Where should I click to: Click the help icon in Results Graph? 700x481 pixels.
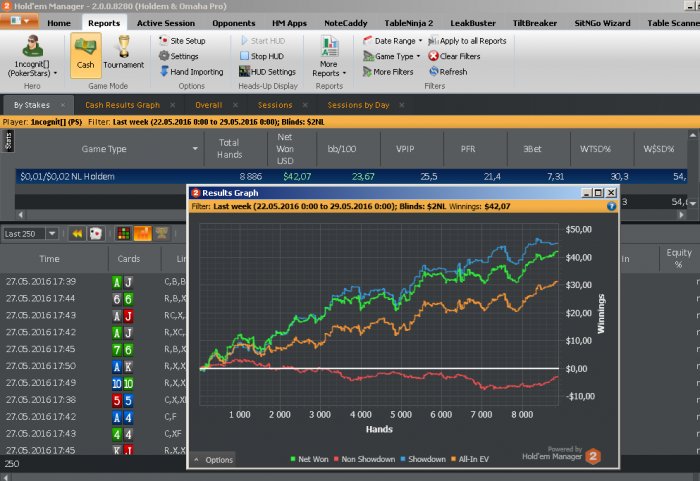pyautogui.click(x=611, y=206)
